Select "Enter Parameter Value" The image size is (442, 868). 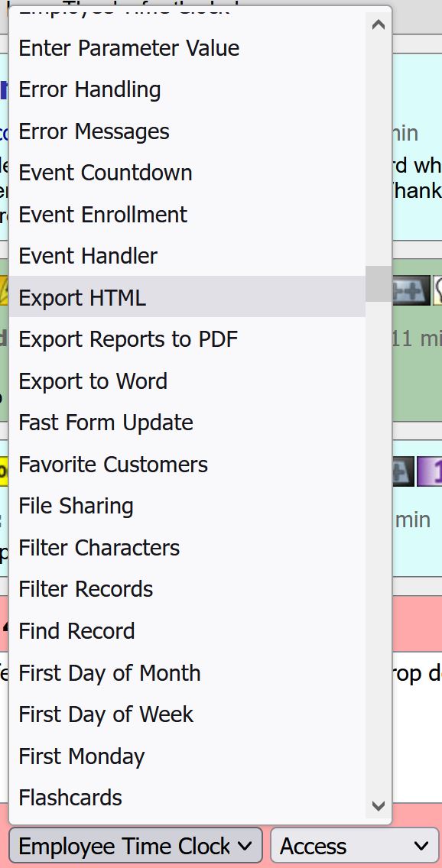coord(128,48)
